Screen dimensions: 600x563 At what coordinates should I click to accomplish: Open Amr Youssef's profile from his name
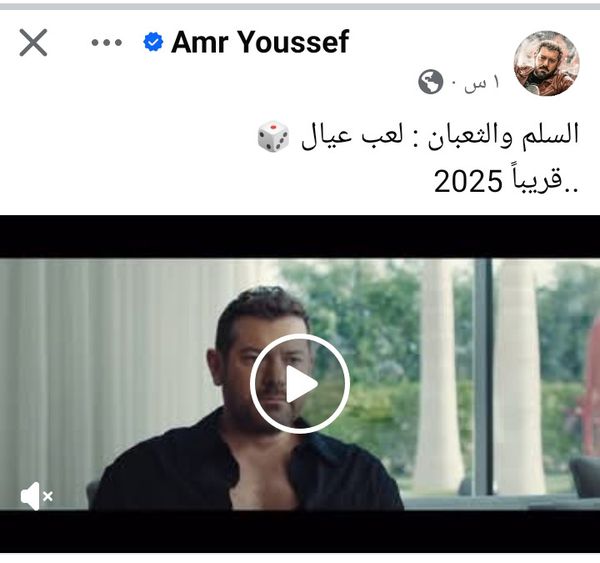click(260, 42)
